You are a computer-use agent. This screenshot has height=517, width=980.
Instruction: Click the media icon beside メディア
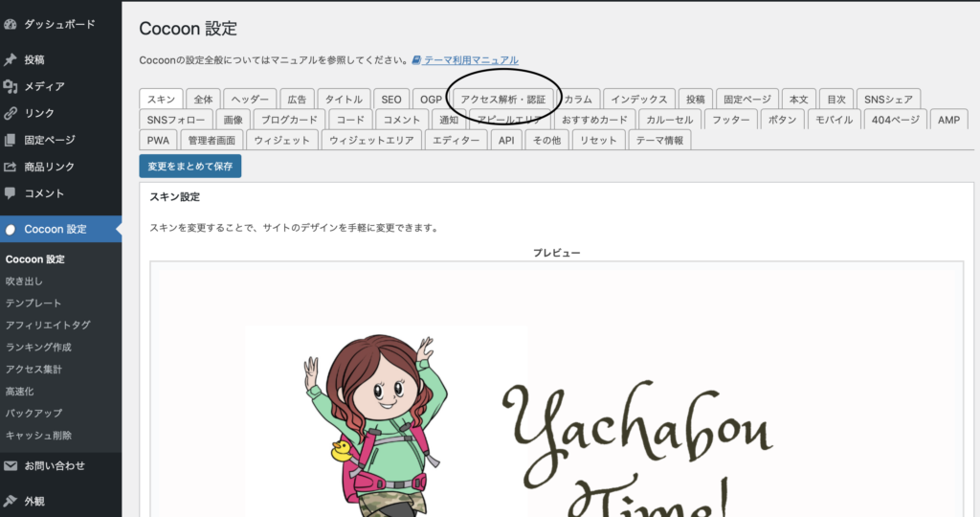tap(10, 86)
